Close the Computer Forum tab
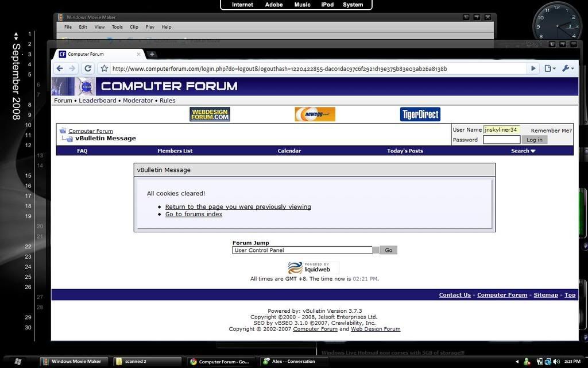 click(x=138, y=54)
